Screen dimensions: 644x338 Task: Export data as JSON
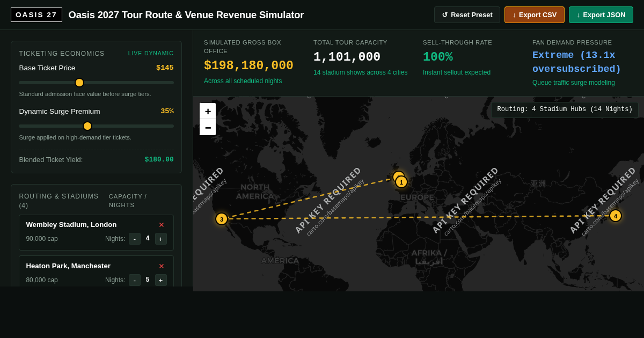coord(601,15)
